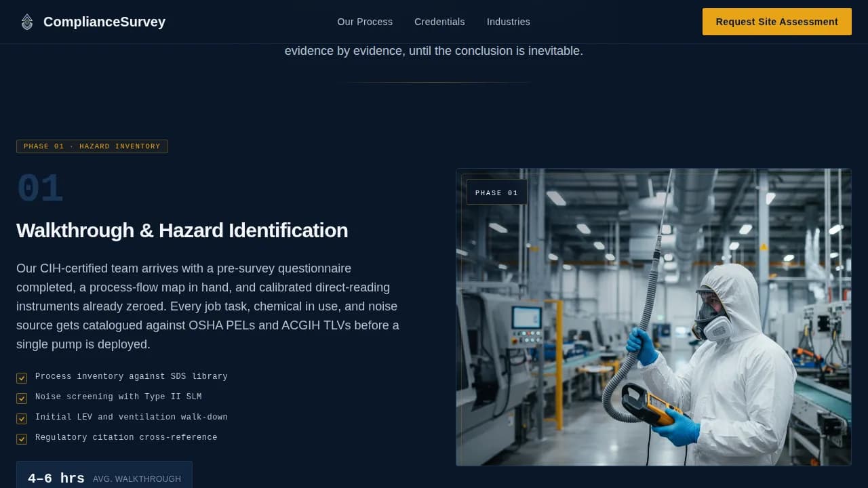Click the ComplianceSurvey shield logo icon
The height and width of the screenshot is (488, 868).
tap(27, 22)
